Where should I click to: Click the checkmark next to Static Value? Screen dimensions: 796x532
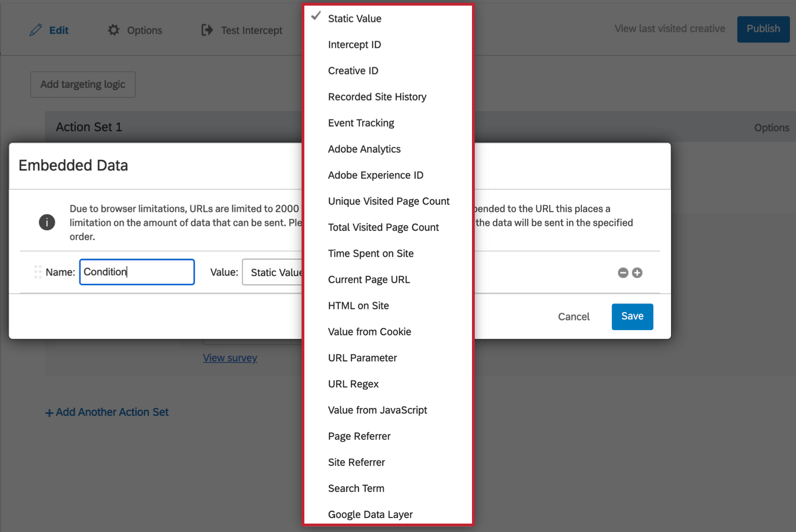(x=316, y=16)
